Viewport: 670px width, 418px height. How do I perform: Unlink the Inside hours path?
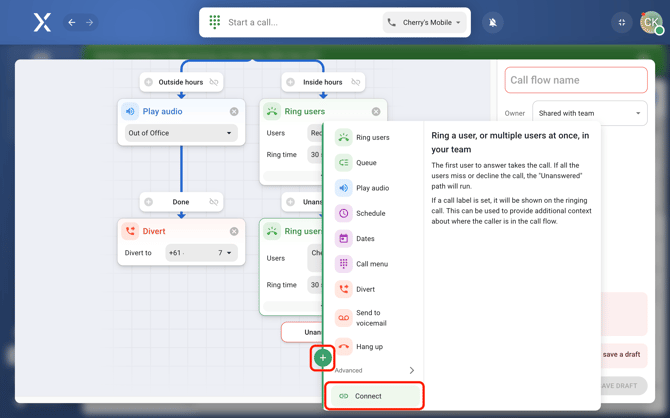point(356,82)
